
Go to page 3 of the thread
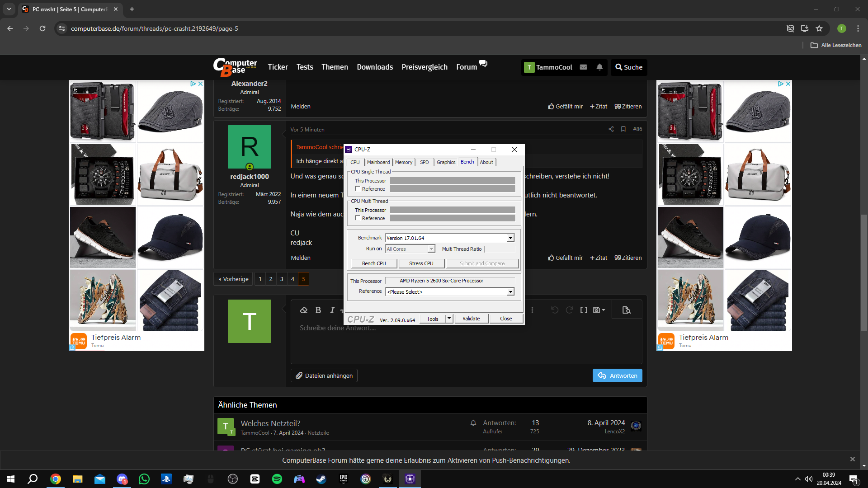282,279
